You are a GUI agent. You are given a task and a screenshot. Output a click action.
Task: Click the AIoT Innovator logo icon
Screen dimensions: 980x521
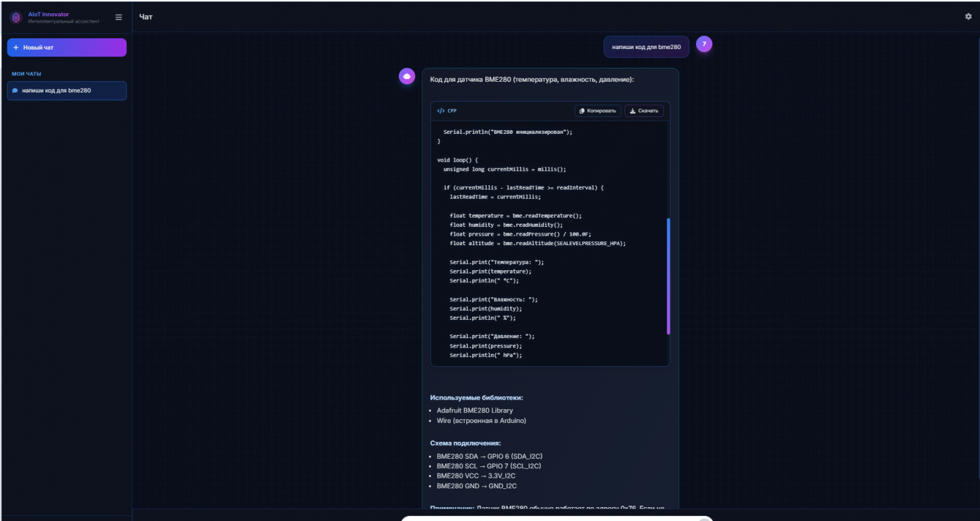point(16,18)
